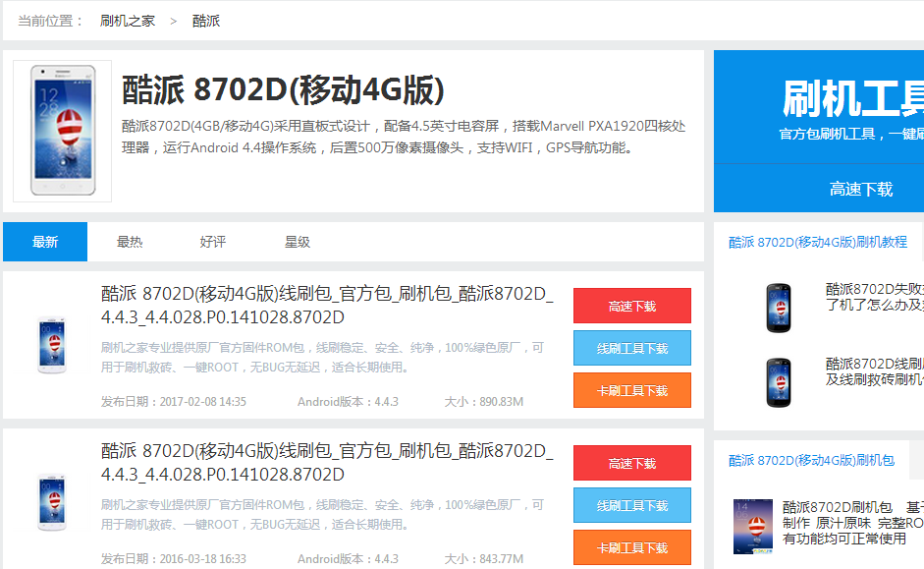Click the phone description mentioning Marvell PXA1920

click(404, 137)
